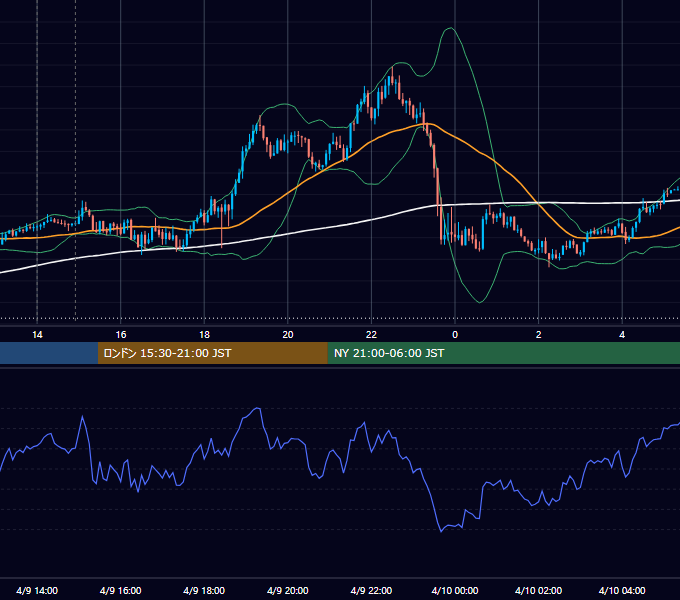The width and height of the screenshot is (680, 600).
Task: Click the 4 hour label on chart axis
Action: [x=622, y=335]
